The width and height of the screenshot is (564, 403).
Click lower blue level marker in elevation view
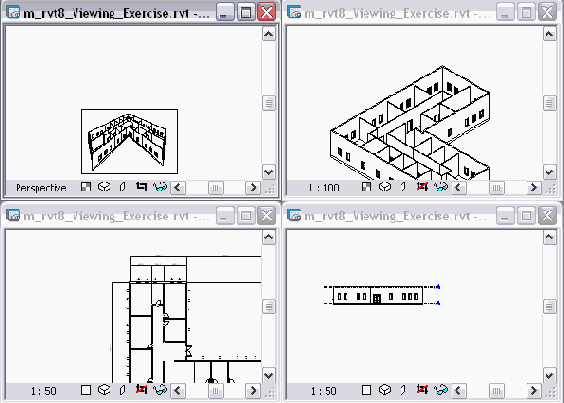coord(438,303)
